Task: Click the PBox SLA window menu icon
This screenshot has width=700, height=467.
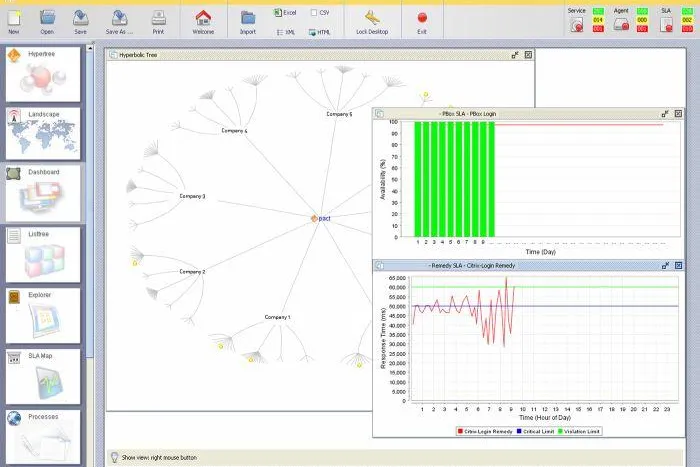Action: pos(379,114)
